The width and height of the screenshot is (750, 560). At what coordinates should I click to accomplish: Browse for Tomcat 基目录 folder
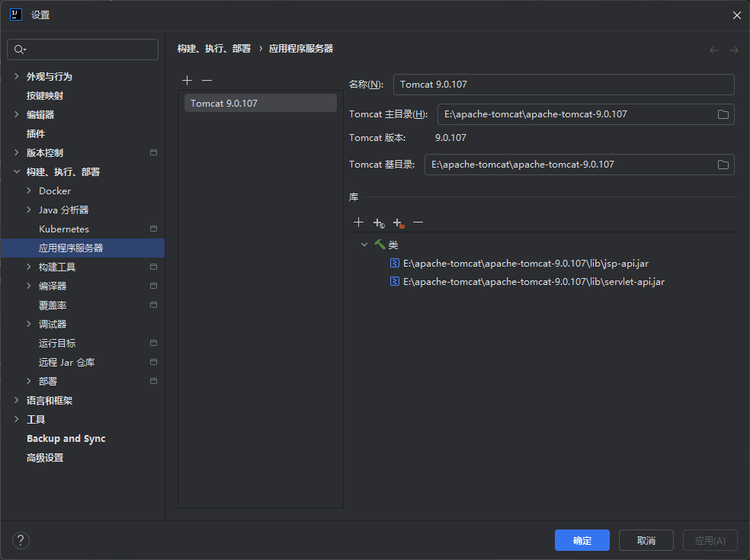pyautogui.click(x=723, y=165)
